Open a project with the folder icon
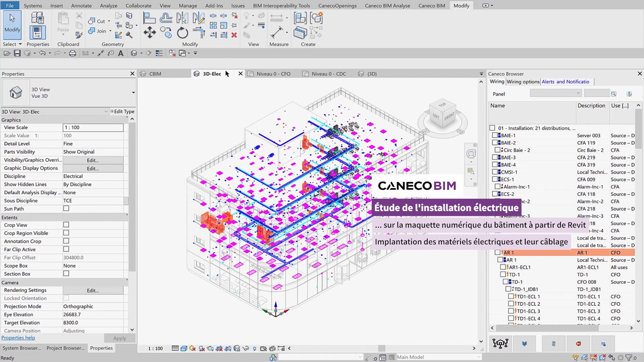This screenshot has width=644, height=362. [7, 53]
